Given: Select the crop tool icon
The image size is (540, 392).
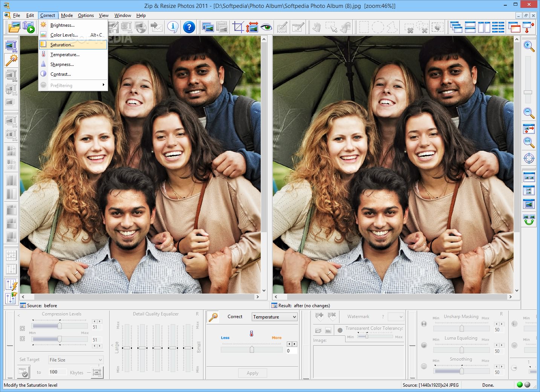Looking at the screenshot, I should pos(238,27).
